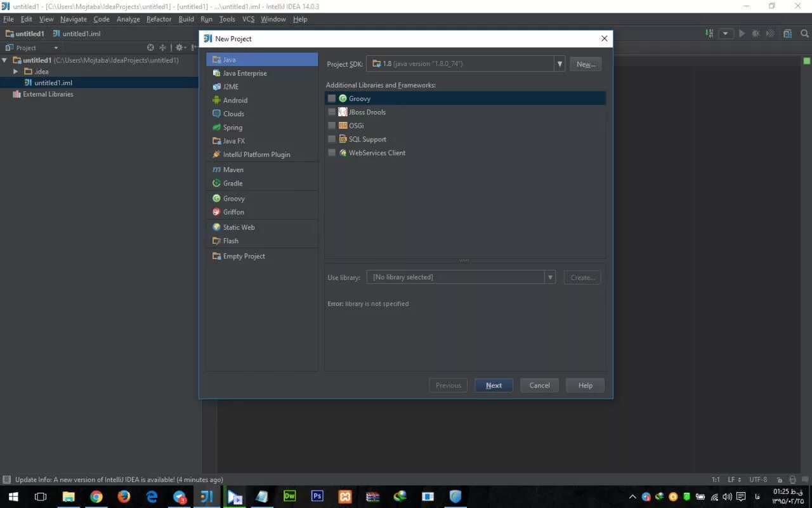Select Clouds project type
The width and height of the screenshot is (812, 508).
262,114
